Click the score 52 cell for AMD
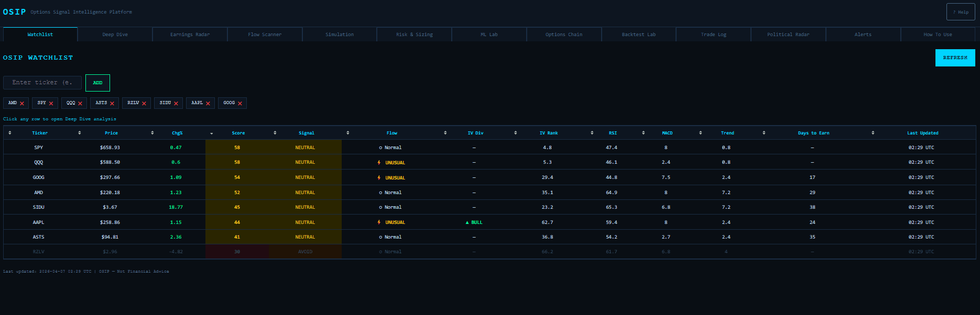Screen dimensions: 980x315 click(237, 193)
